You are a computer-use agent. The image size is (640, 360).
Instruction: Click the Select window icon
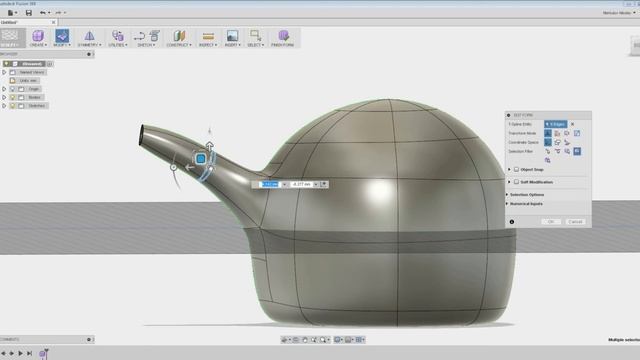(x=256, y=36)
